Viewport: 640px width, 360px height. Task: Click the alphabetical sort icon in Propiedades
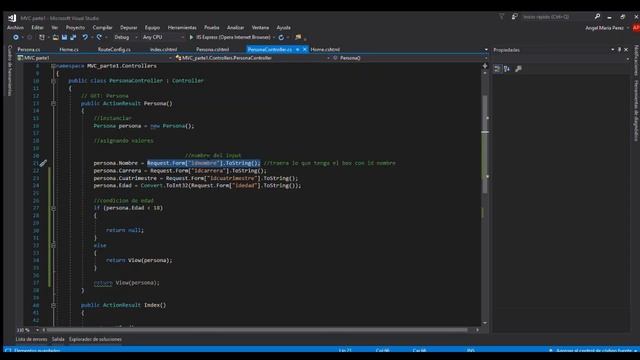click(507, 69)
